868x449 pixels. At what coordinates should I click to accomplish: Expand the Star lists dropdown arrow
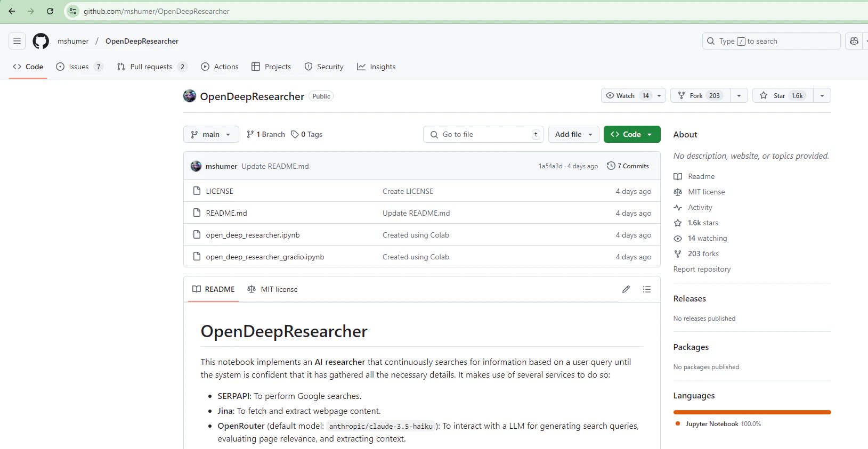tap(822, 95)
